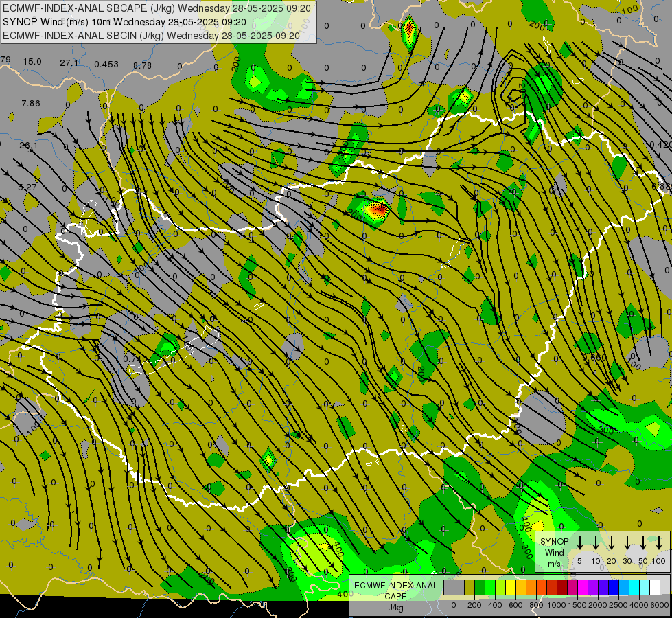Click the map value '7.86'

coord(31,104)
